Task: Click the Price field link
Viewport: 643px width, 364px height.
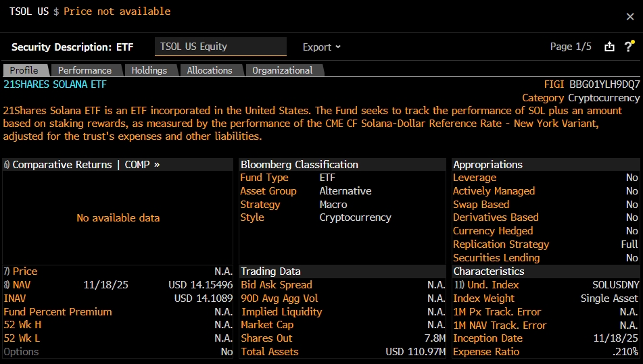Action: tap(24, 271)
